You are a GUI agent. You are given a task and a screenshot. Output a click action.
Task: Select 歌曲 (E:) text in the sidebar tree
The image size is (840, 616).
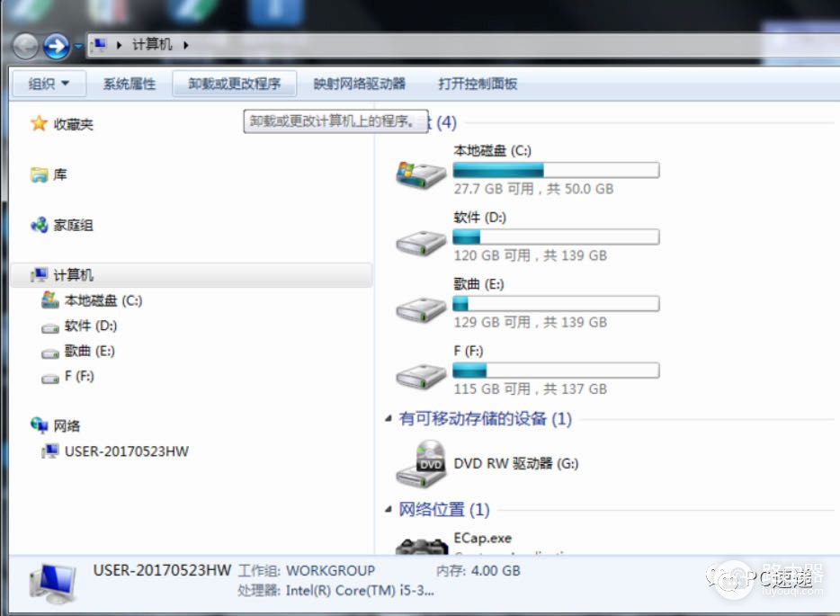[x=89, y=351]
